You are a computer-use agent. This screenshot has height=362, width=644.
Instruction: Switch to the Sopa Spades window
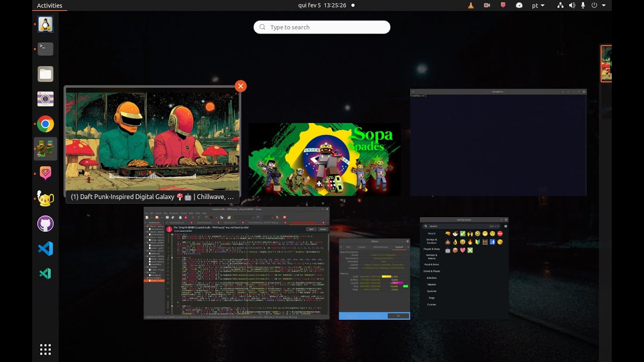(x=325, y=159)
